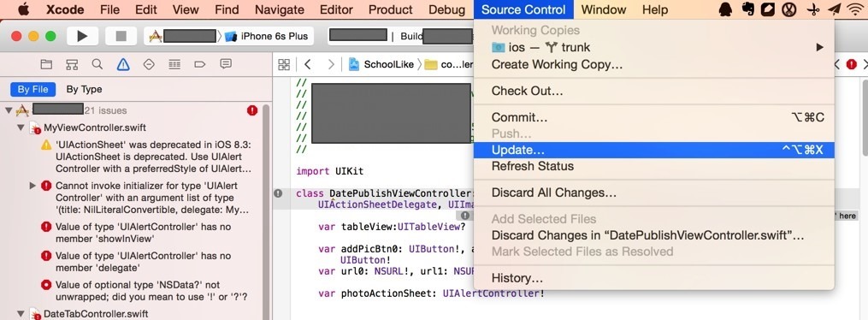Choose Update… in Source Control menu
The height and width of the screenshot is (320, 868).
[653, 150]
